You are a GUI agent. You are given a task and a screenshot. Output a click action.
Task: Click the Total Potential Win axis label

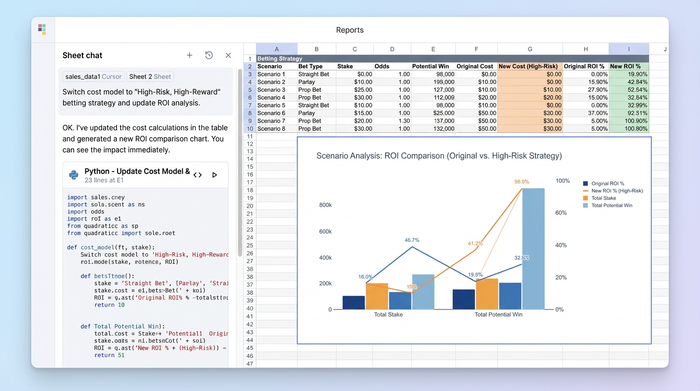click(x=498, y=315)
